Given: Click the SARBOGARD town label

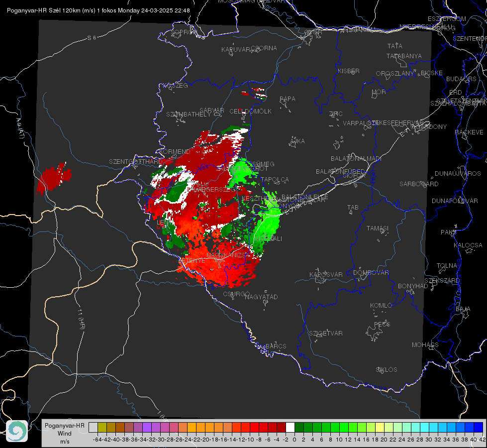Looking at the screenshot, I should click(x=419, y=184).
